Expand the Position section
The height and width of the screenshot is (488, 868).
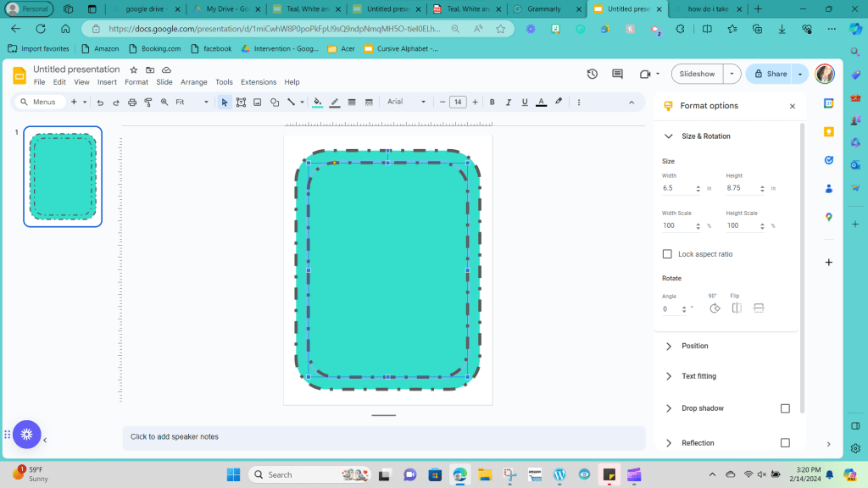pyautogui.click(x=694, y=346)
